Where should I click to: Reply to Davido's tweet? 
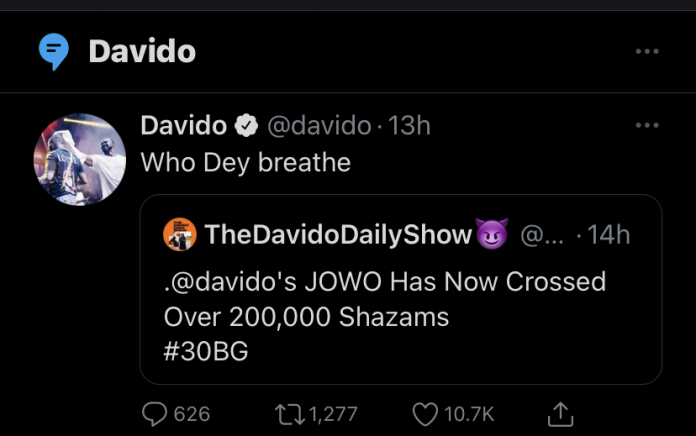(x=155, y=413)
